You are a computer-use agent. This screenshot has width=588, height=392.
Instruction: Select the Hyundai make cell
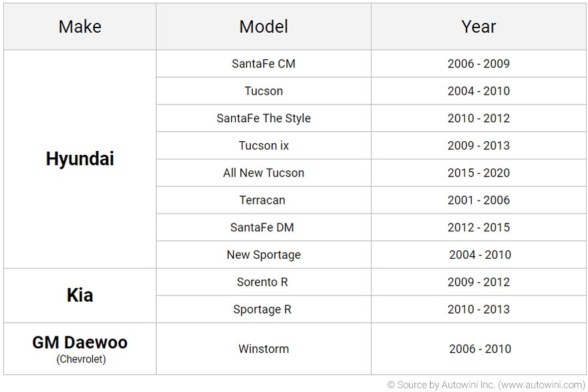[80, 159]
